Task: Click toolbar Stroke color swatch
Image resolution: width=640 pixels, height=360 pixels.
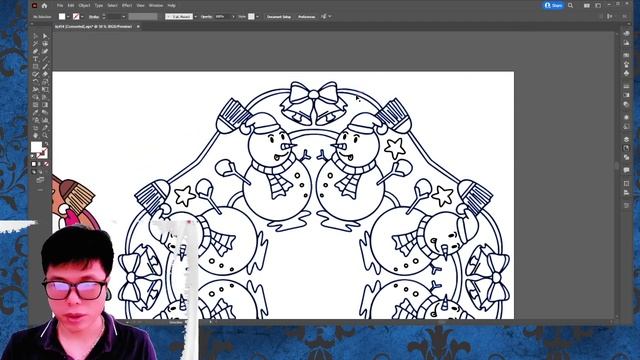Action: [x=42, y=153]
